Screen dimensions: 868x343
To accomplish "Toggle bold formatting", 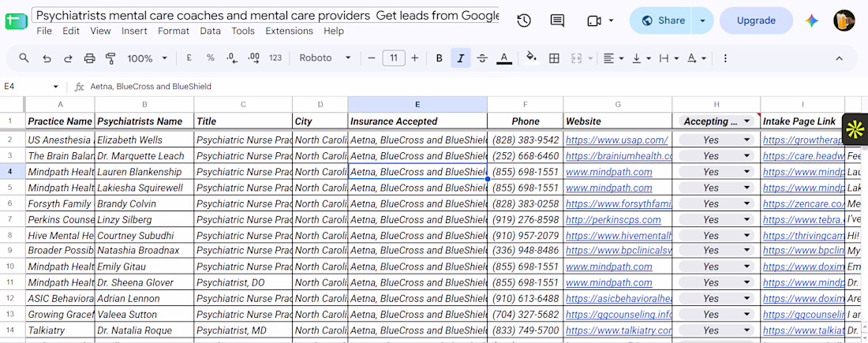I will pyautogui.click(x=439, y=58).
